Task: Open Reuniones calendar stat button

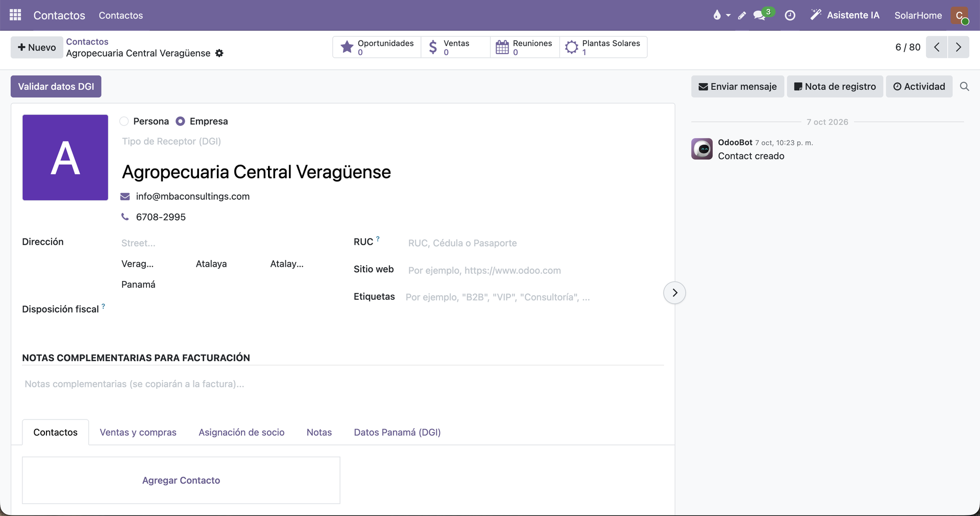Action: coord(525,47)
